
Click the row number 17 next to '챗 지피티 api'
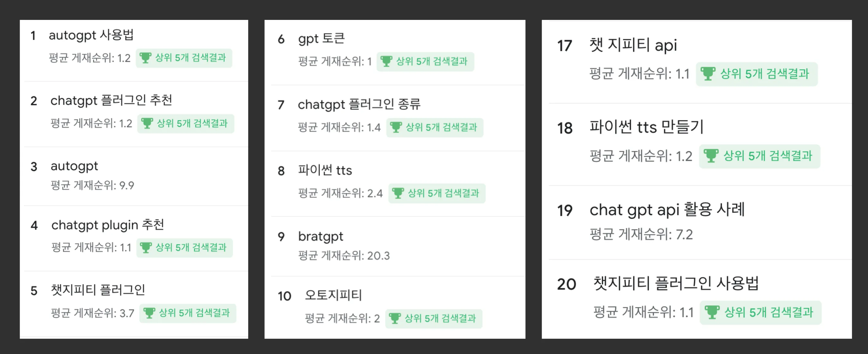click(x=565, y=46)
